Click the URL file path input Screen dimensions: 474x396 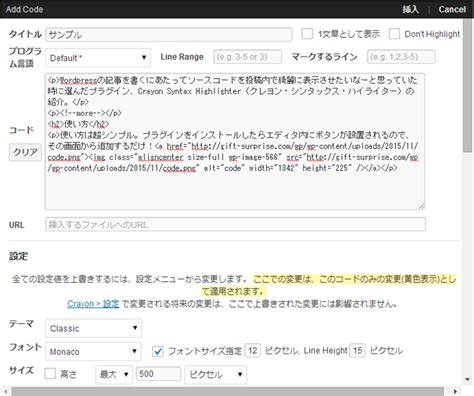point(235,224)
